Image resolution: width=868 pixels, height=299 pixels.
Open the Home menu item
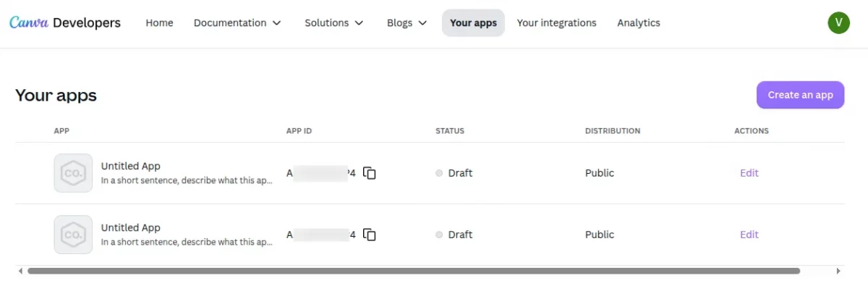(159, 22)
